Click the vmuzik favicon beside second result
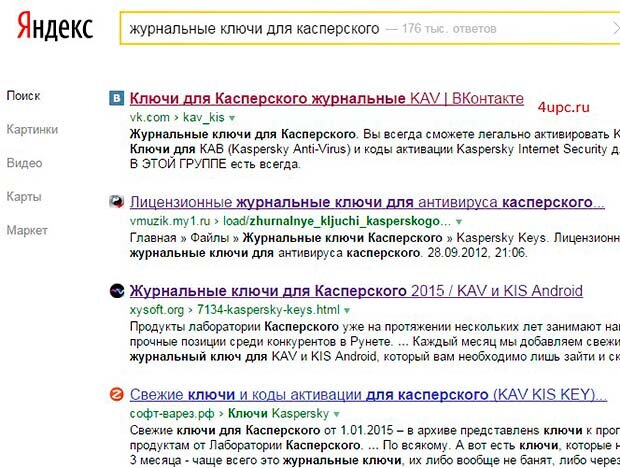The width and height of the screenshot is (620, 468). coord(116,202)
